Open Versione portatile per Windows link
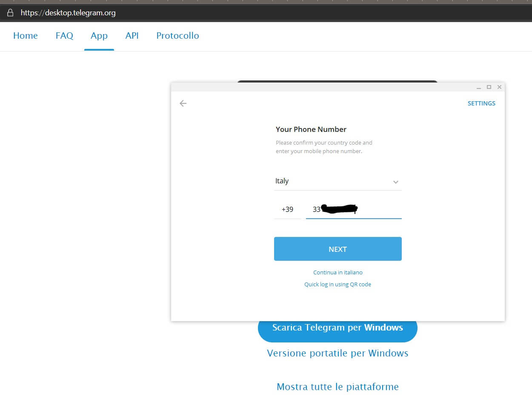Image resolution: width=532 pixels, height=419 pixels. pos(338,353)
